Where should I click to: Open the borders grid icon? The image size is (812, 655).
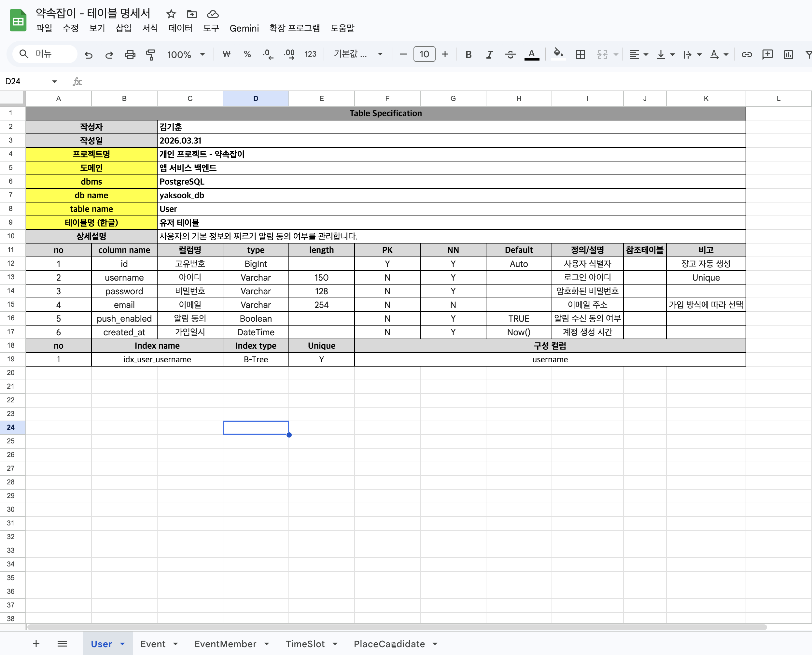(580, 55)
